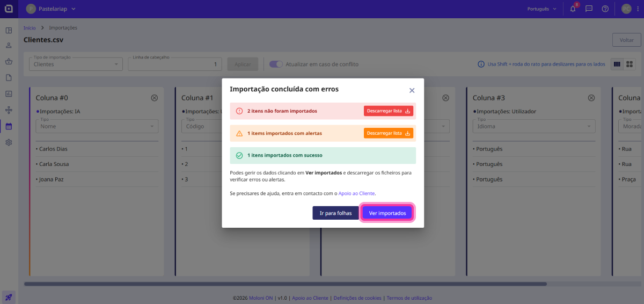Open the documents page icon in the sidebar
Screen dimensions: 644x304
coord(9,77)
